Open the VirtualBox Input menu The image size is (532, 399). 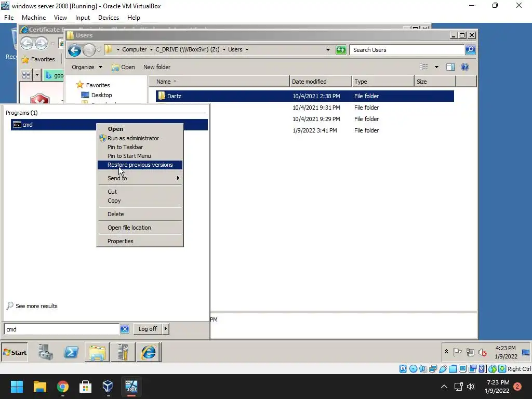point(83,18)
